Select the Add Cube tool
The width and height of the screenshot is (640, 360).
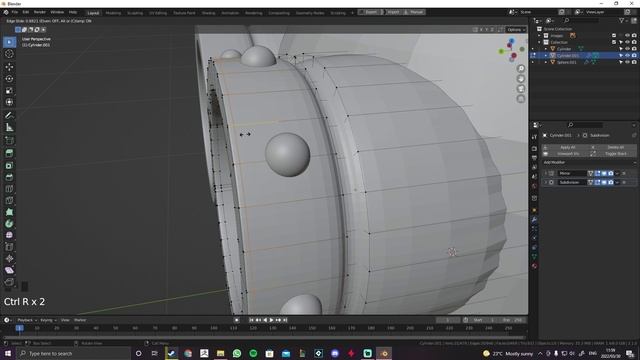(9, 140)
